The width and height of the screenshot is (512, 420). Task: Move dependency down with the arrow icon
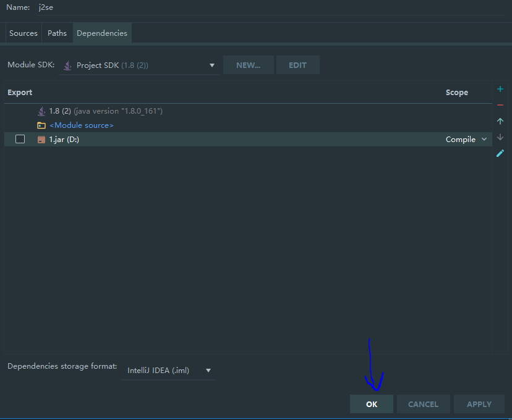click(500, 137)
